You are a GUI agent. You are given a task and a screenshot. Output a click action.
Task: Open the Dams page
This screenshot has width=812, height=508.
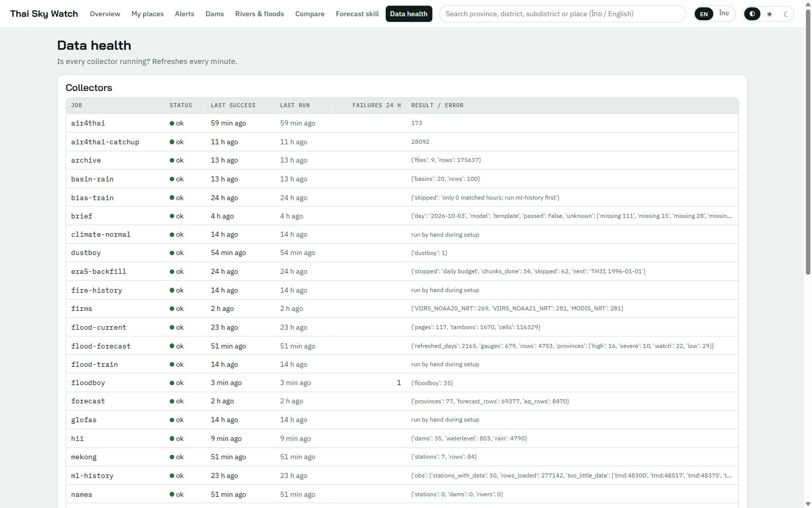coord(215,14)
